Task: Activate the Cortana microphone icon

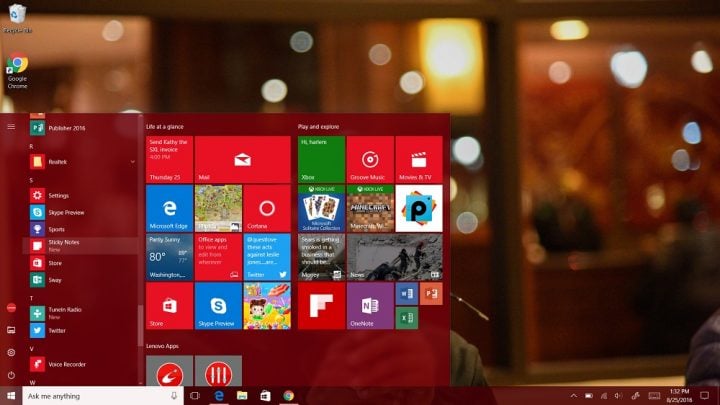Action: pos(174,396)
